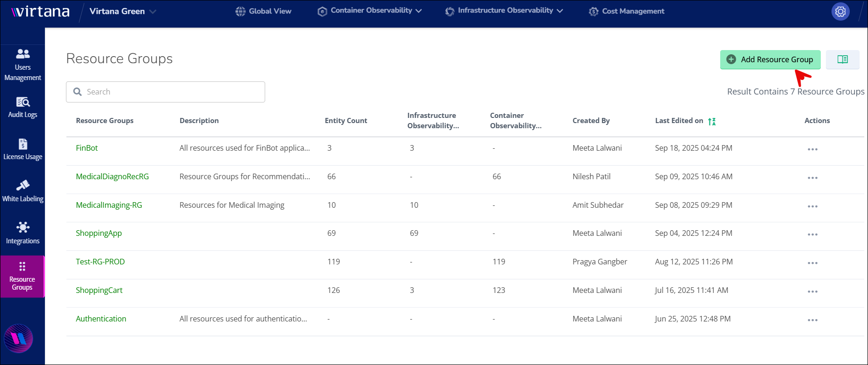
Task: Open White Labeling section
Action: pos(22,191)
